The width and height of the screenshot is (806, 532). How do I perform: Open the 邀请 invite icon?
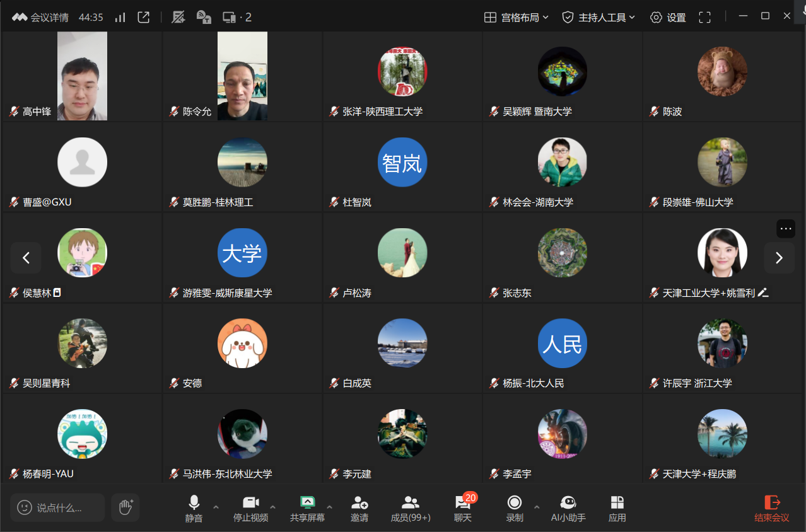[359, 508]
